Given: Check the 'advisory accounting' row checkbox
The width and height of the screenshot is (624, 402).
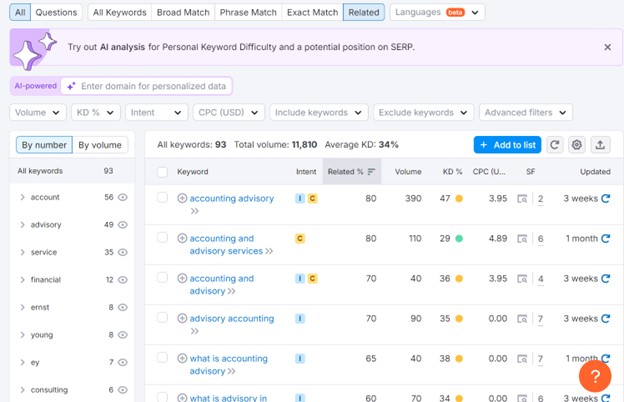Looking at the screenshot, I should 162,318.
